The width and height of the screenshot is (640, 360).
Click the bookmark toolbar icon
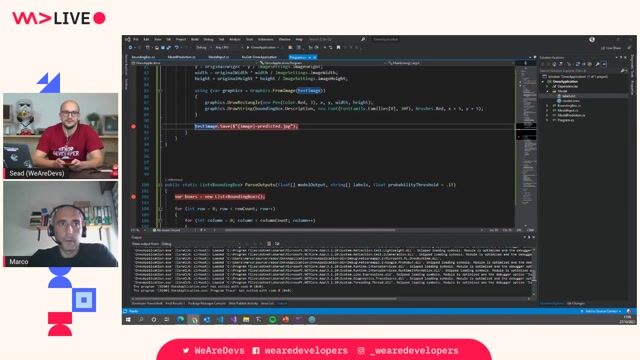338,48
